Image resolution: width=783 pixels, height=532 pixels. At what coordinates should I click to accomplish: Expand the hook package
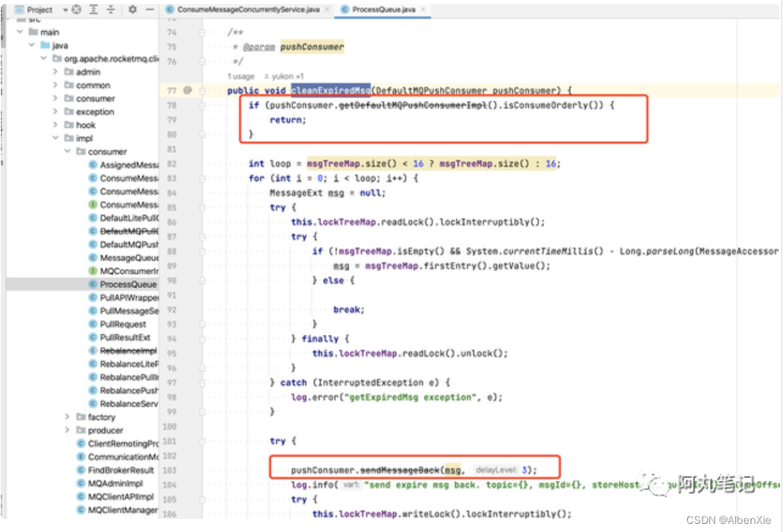coord(55,125)
